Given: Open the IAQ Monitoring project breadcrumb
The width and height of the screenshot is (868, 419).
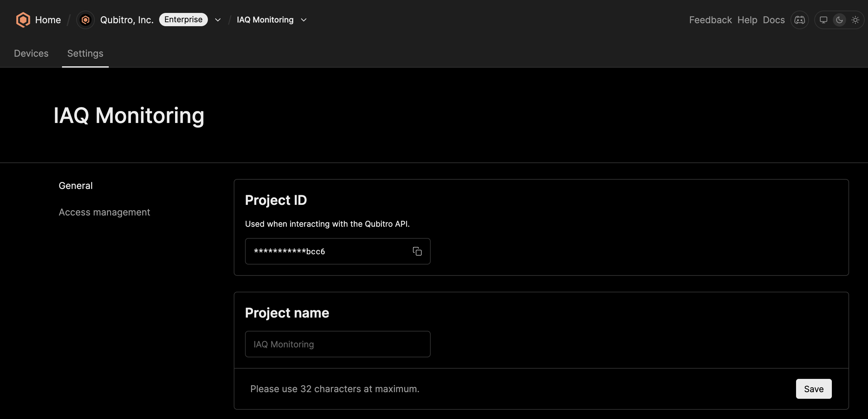Looking at the screenshot, I should [x=265, y=20].
